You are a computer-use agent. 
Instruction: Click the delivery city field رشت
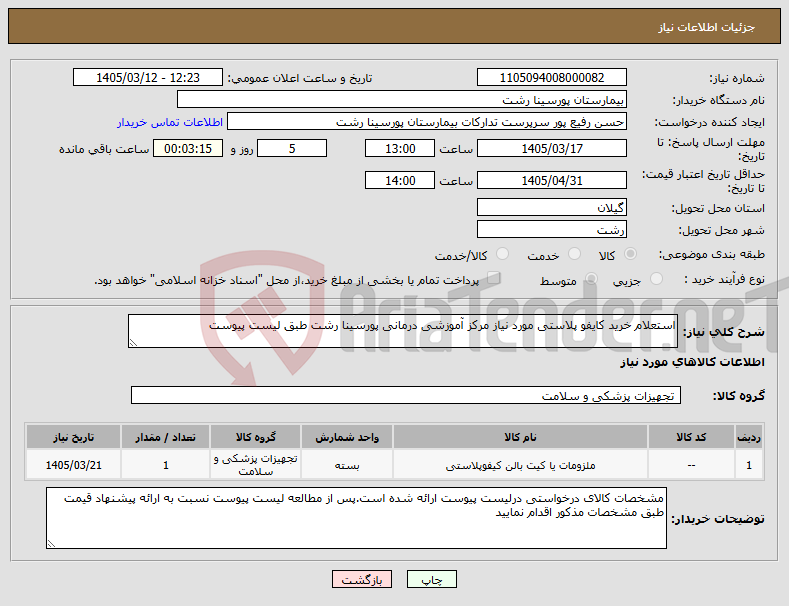[551, 230]
